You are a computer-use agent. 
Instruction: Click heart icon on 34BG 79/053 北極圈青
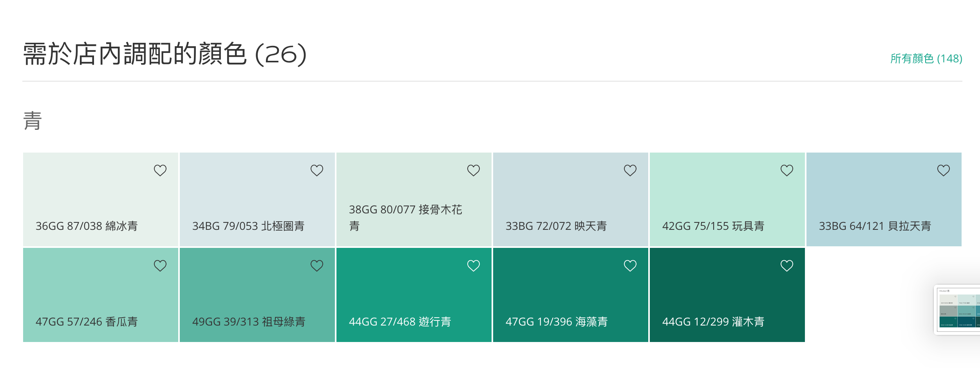pos(316,171)
